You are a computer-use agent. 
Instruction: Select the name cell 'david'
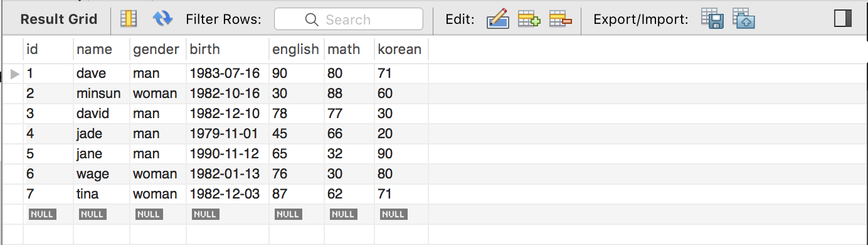(102, 114)
